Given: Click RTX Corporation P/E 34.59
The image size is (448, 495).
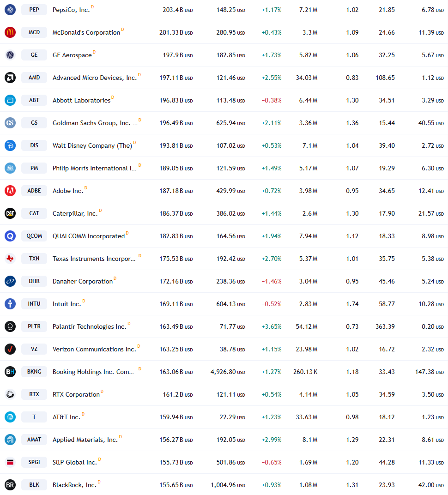Looking at the screenshot, I should click(387, 395).
